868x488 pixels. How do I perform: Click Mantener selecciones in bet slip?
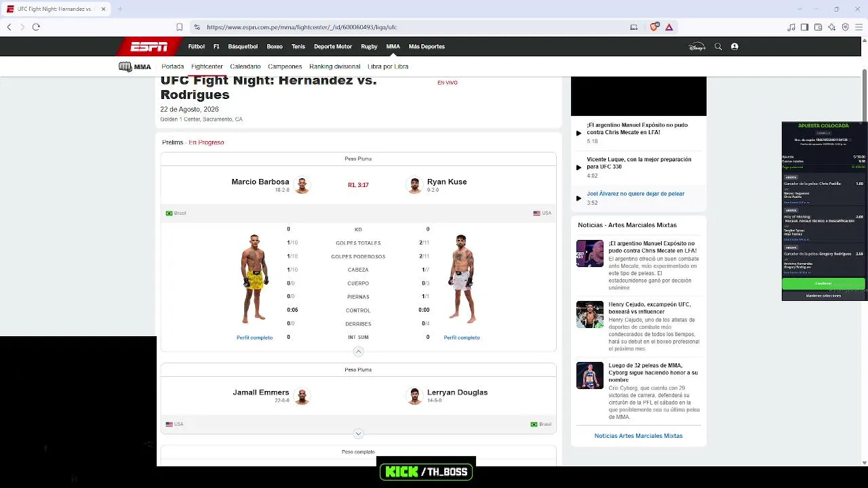pyautogui.click(x=823, y=296)
